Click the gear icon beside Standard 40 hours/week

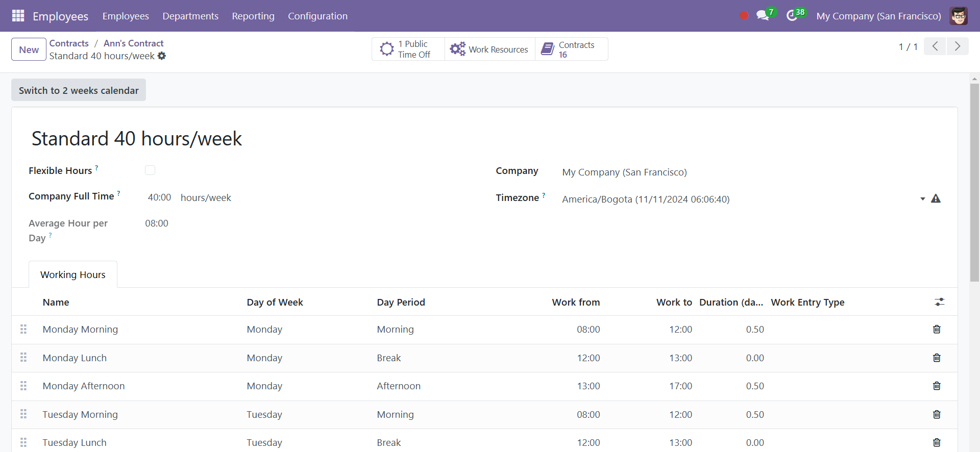(162, 56)
